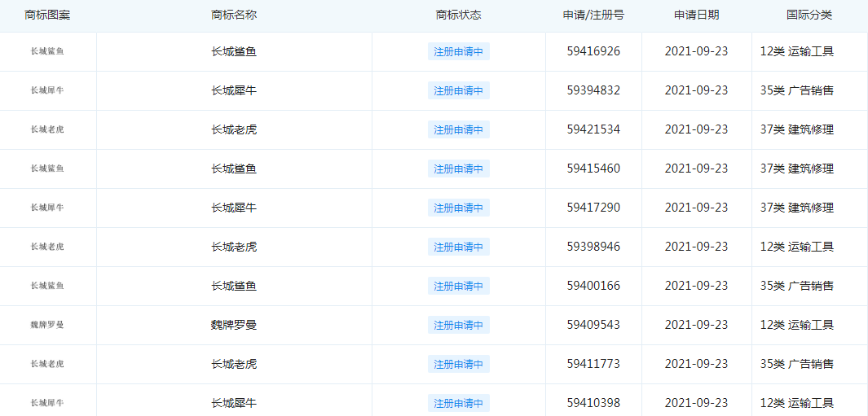This screenshot has width=868, height=416.
Task: Click registration number 59394832
Action: 593,90
